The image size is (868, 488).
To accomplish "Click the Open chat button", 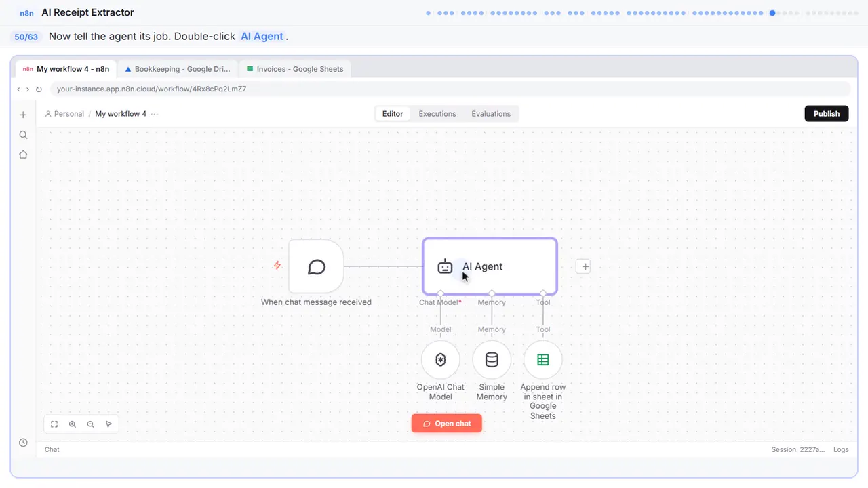I will coord(447,424).
